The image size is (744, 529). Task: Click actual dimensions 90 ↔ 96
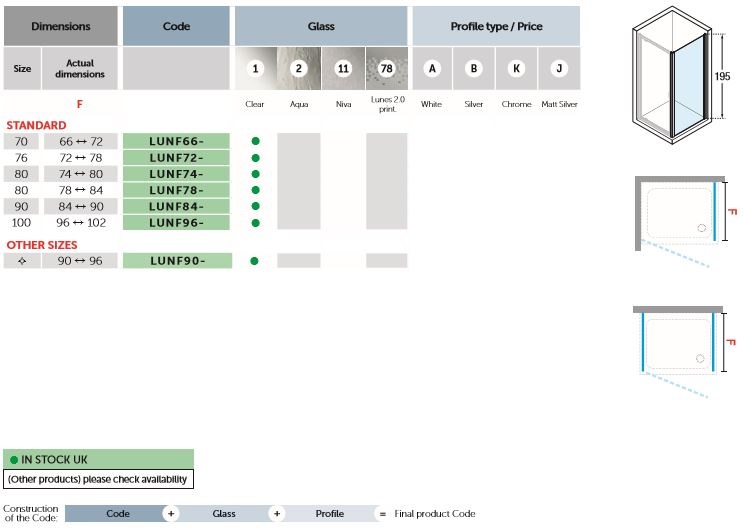(x=80, y=260)
